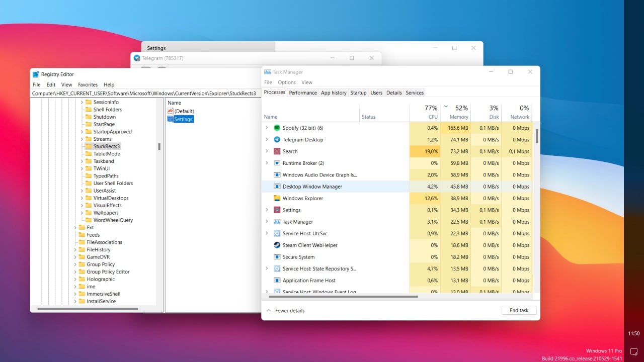The width and height of the screenshot is (644, 362).
Task: Click the Runtime Broker process icon
Action: click(277, 163)
